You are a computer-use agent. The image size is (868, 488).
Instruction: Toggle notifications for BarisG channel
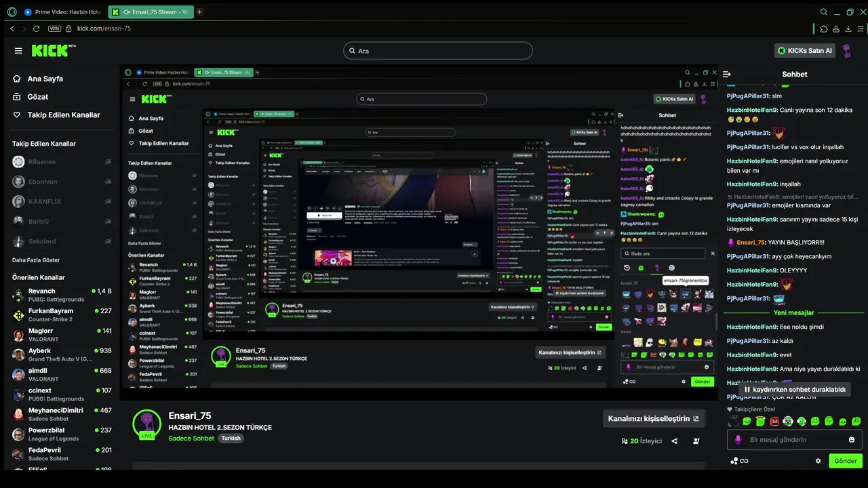[x=108, y=221]
